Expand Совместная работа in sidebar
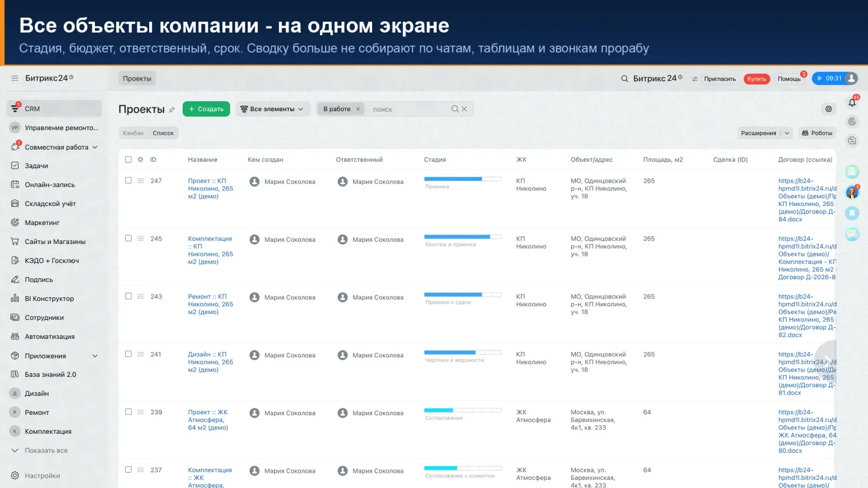This screenshot has height=488, width=868. tap(95, 147)
